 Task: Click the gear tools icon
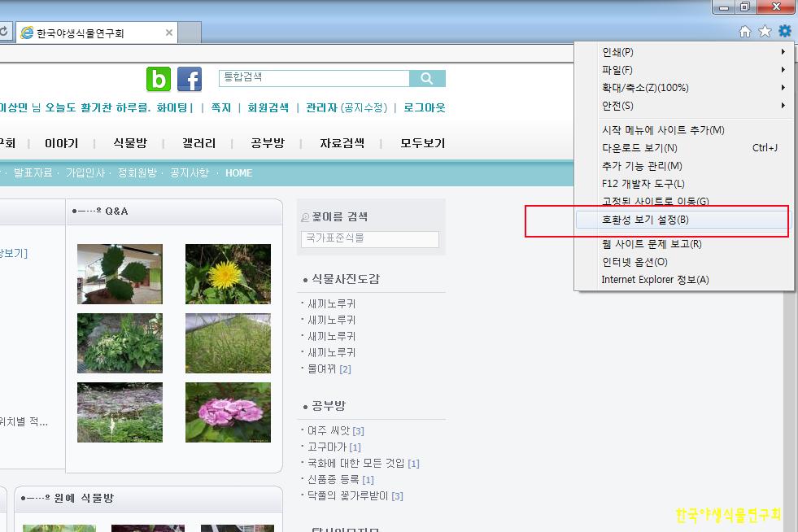click(784, 32)
